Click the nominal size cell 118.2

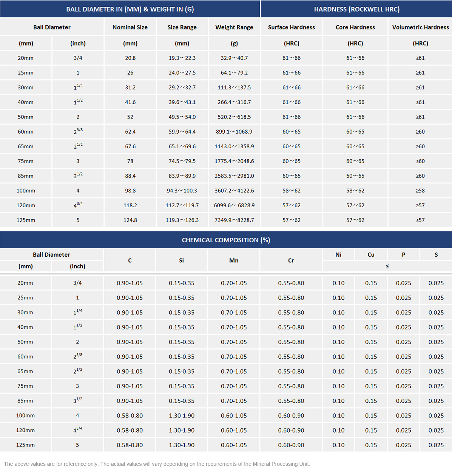(x=130, y=205)
